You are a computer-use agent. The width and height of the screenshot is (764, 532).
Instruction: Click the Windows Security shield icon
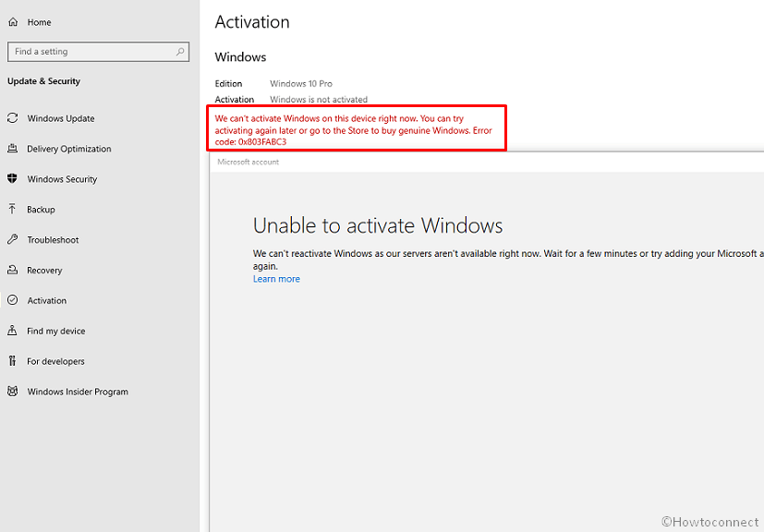(x=13, y=179)
